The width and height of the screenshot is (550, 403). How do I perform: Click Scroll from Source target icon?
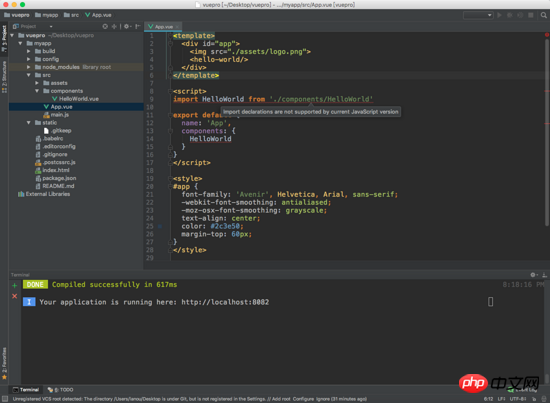(x=105, y=26)
